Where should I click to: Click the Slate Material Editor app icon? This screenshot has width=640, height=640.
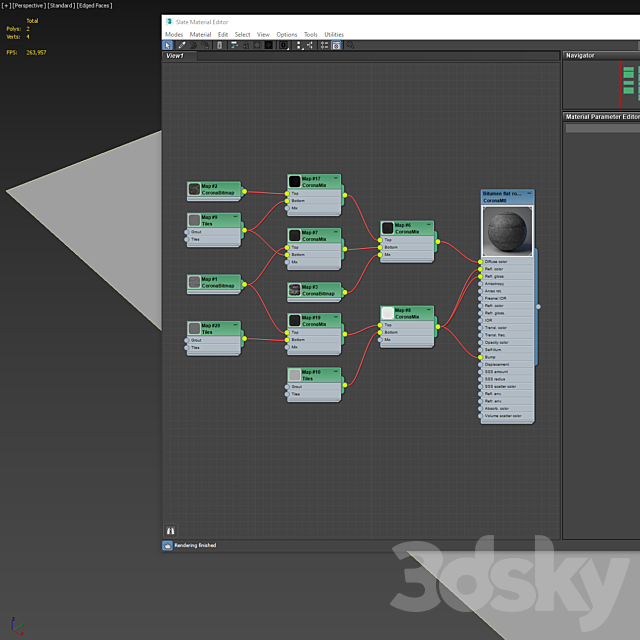[169, 22]
